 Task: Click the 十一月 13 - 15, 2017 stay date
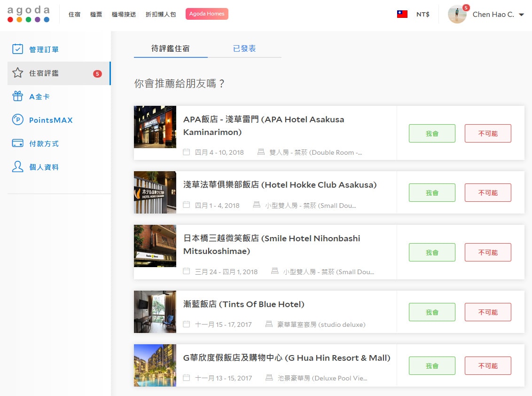[x=223, y=378]
